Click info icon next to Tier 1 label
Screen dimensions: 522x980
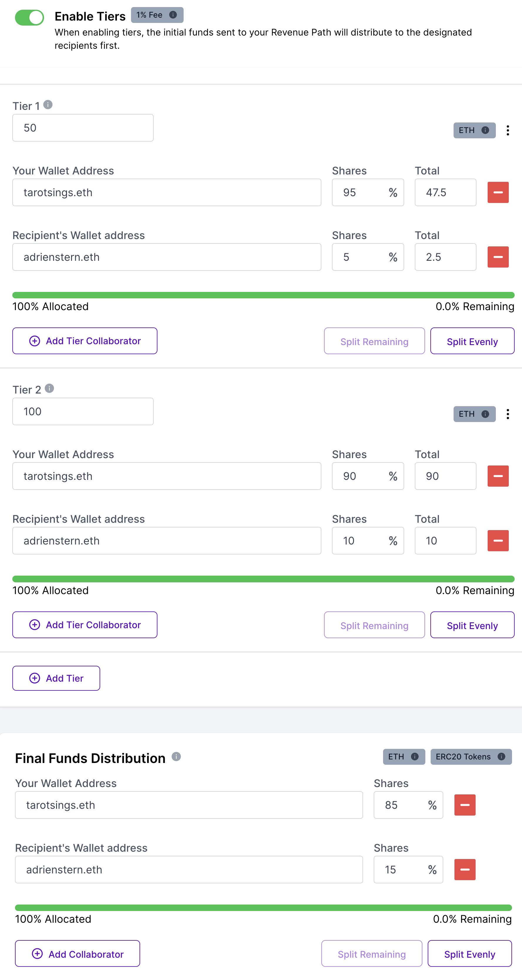[x=48, y=104]
